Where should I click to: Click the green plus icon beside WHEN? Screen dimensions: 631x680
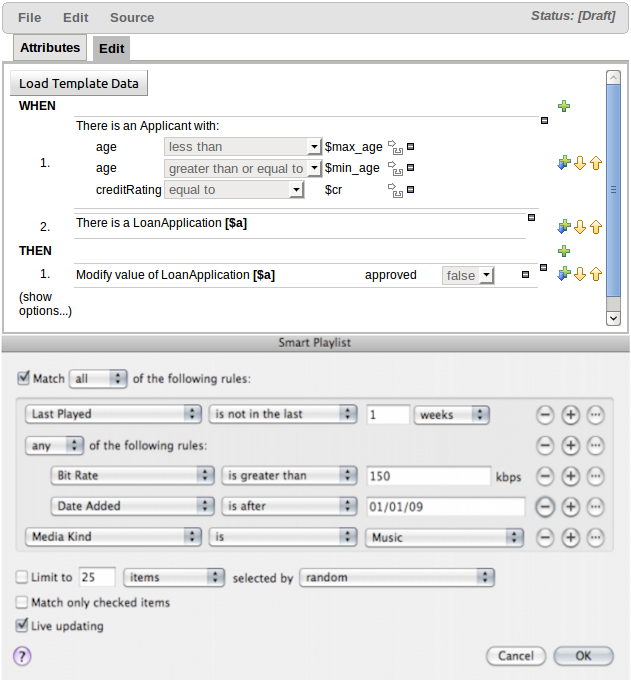pos(564,106)
